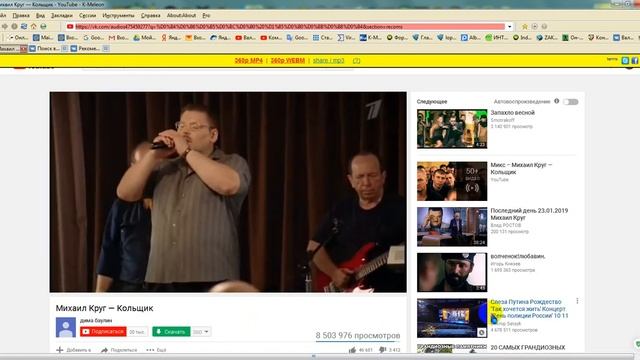Open 'Микс – Михаил Круг – Кольщик' playlist
The height and width of the screenshot is (360, 640).
(521, 169)
